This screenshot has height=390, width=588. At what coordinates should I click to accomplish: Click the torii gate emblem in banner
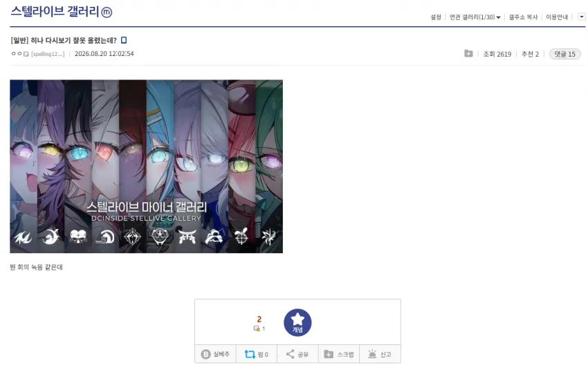pos(187,236)
